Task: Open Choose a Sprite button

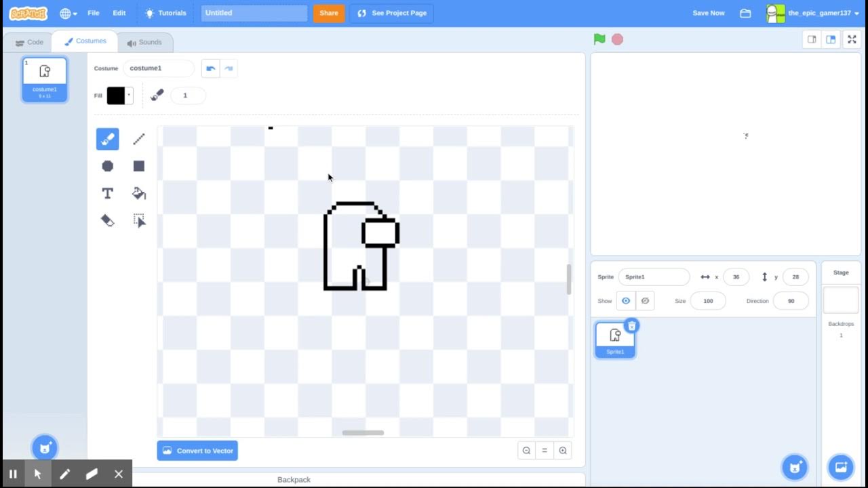Action: 795,467
